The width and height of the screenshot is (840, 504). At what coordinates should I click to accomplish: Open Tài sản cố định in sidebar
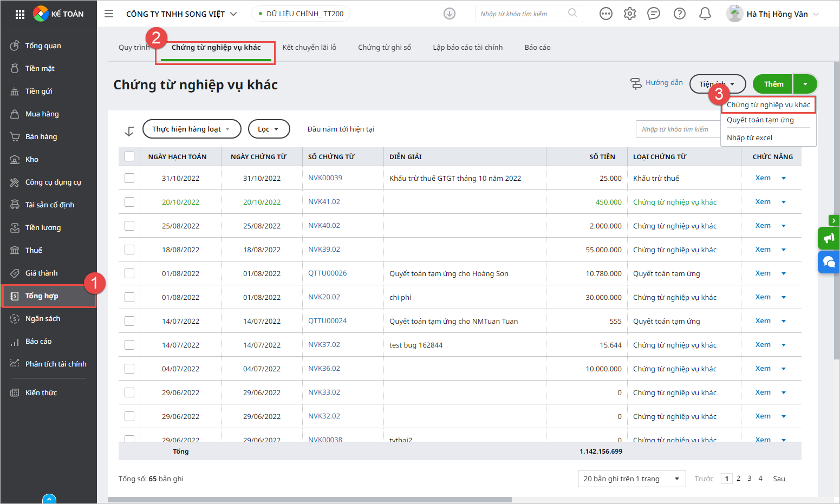(x=49, y=205)
